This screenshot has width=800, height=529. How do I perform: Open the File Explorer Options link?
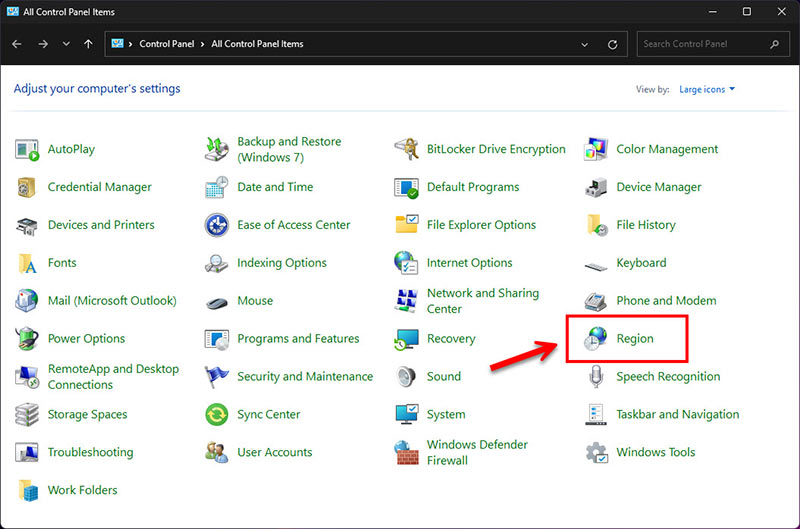[481, 225]
